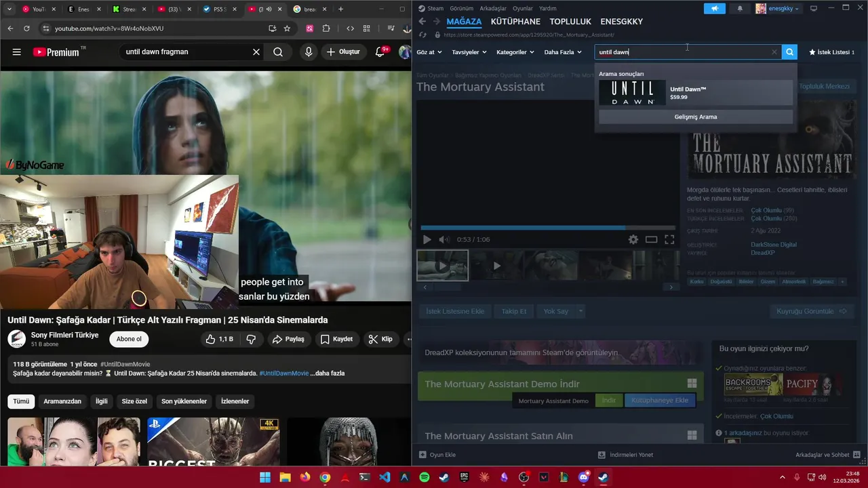Like the Until Dawn video
The width and height of the screenshot is (868, 488).
point(220,339)
